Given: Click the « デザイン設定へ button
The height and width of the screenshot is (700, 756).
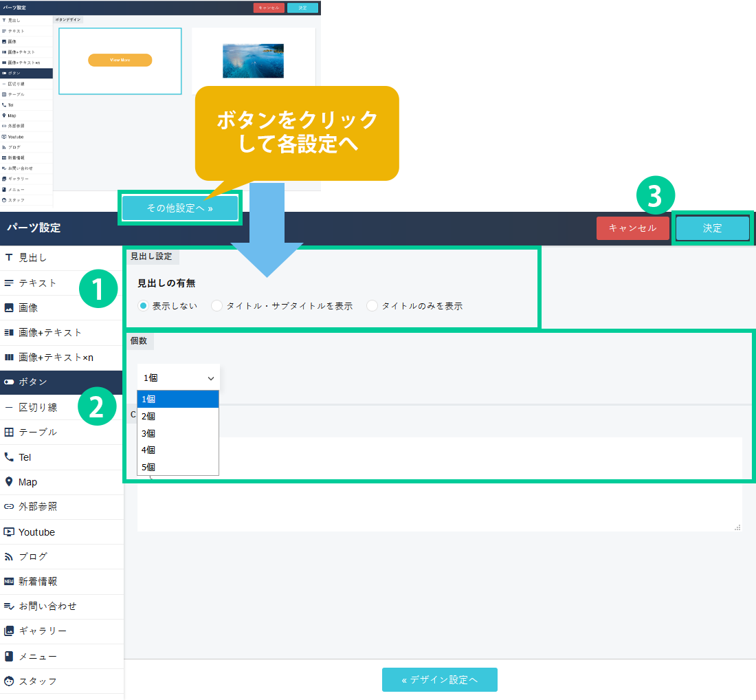Looking at the screenshot, I should click(439, 679).
